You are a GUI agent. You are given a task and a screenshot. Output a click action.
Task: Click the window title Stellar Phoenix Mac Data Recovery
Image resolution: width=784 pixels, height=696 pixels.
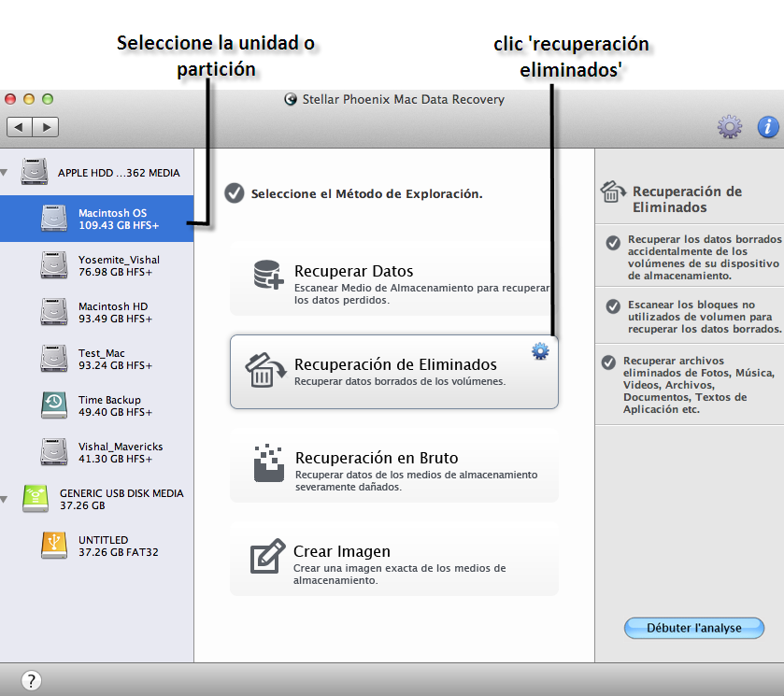403,100
